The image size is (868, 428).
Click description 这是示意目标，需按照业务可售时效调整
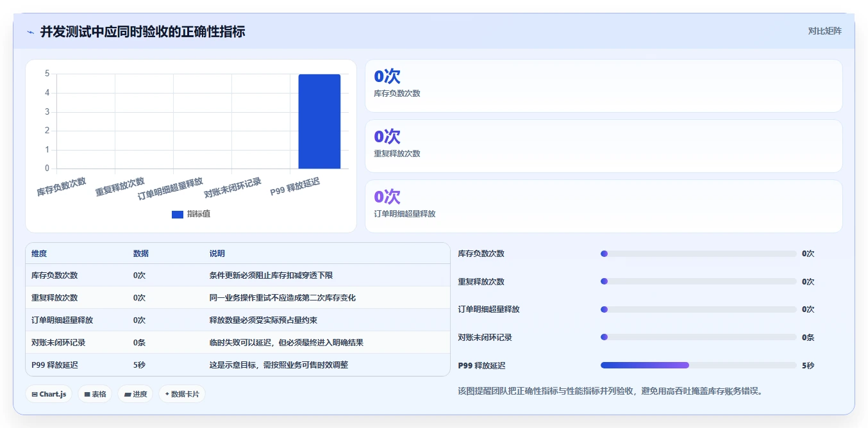tap(279, 365)
